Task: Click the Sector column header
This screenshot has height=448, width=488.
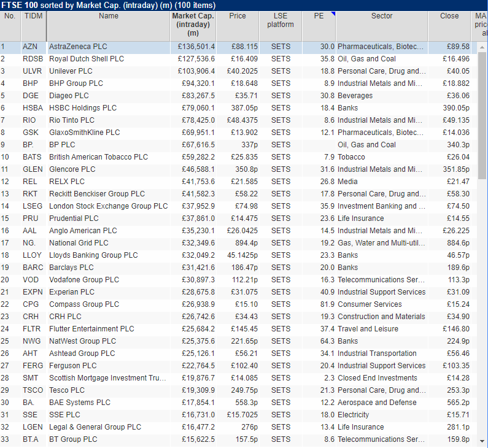Action: pos(382,26)
